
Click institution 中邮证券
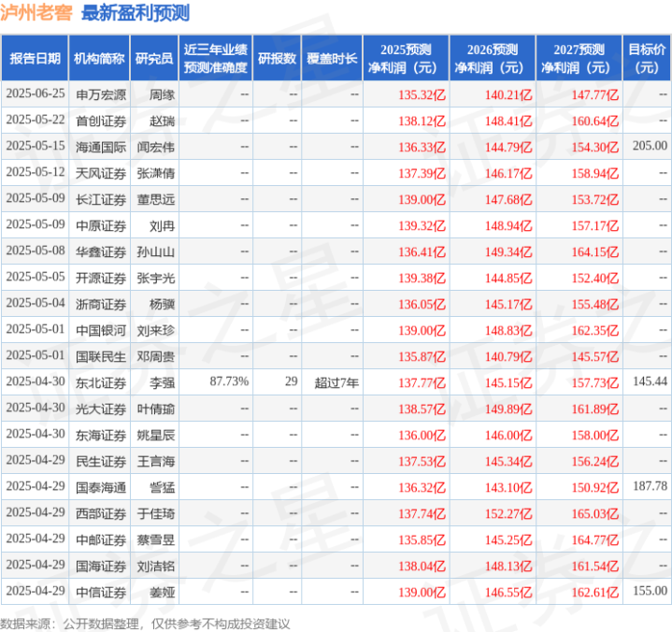tap(101, 539)
